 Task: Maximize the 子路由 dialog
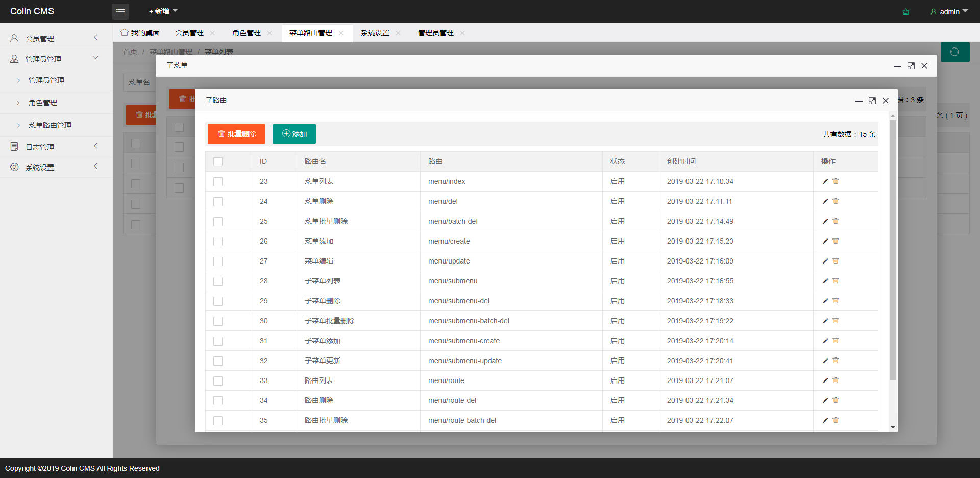[872, 101]
